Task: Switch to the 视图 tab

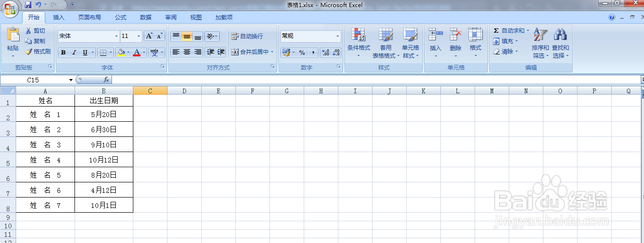Action: pyautogui.click(x=196, y=18)
